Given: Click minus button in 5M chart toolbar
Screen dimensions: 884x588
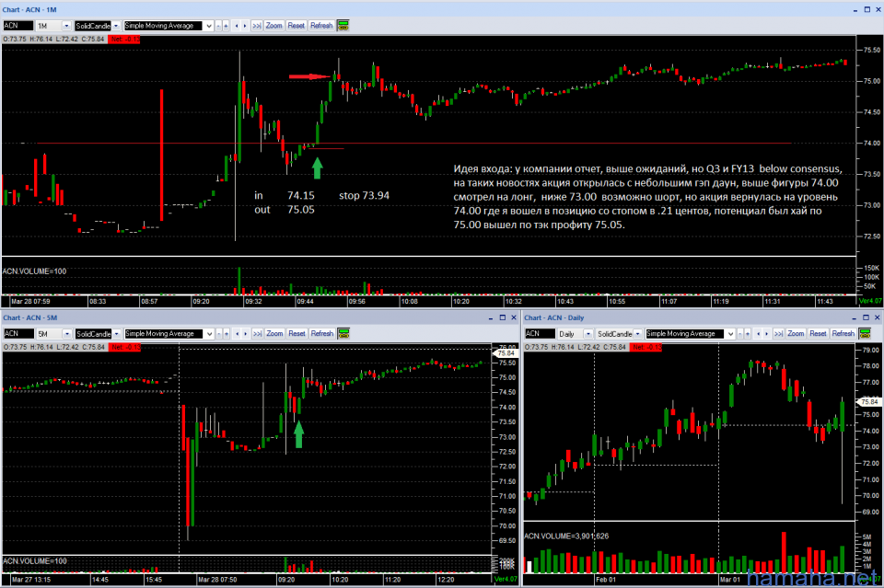Looking at the screenshot, I should point(219,333).
